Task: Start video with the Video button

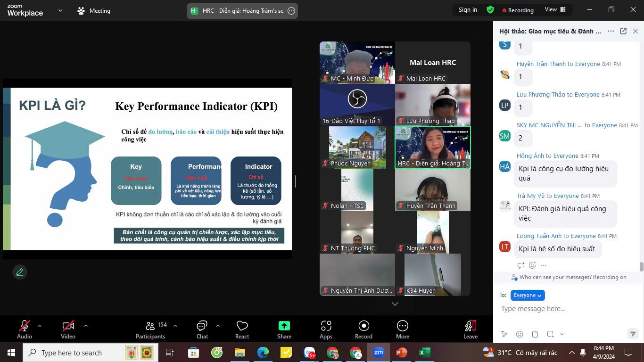Action: pos(68,329)
